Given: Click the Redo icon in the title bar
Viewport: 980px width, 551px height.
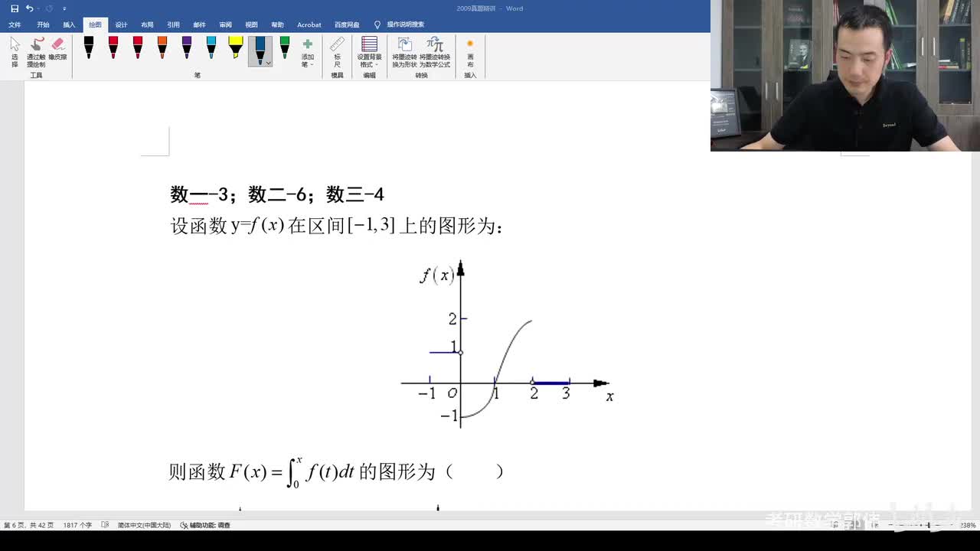Looking at the screenshot, I should pyautogui.click(x=51, y=8).
